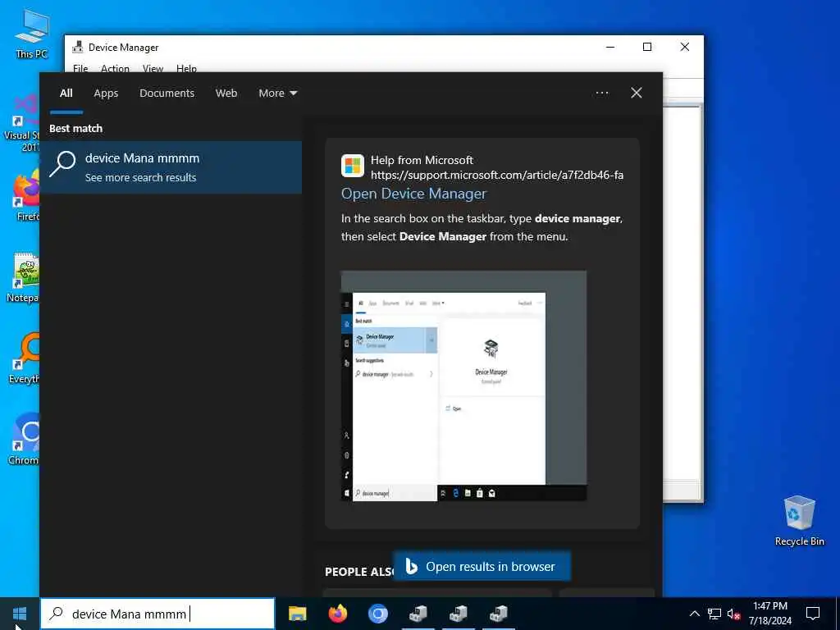
Task: Close the Device Manager window
Action: (685, 47)
